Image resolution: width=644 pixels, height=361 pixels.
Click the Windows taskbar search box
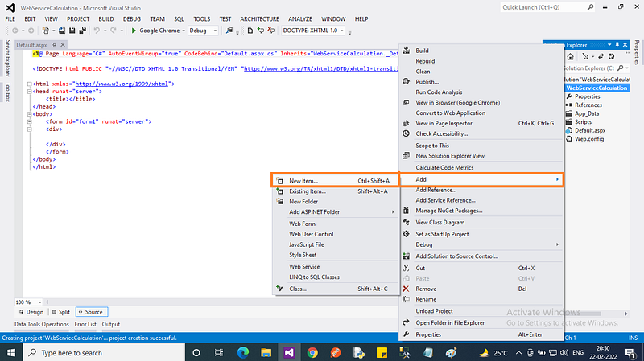click(104, 352)
